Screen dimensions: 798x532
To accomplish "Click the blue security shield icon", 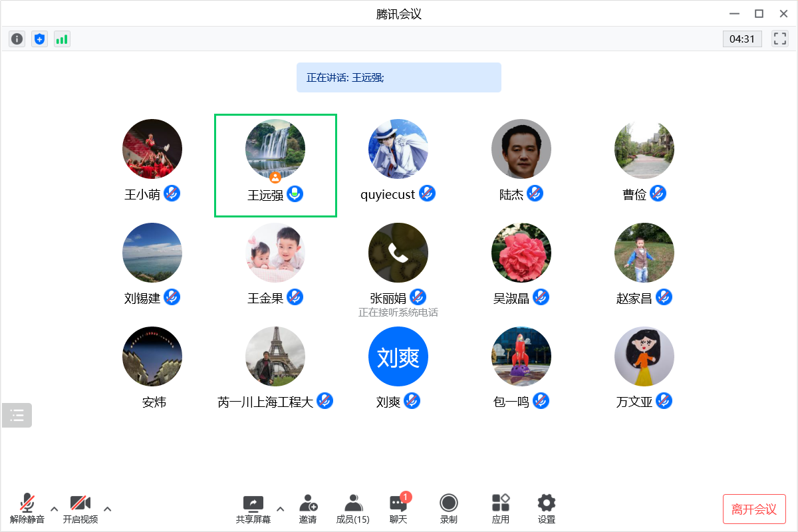I will [40, 39].
